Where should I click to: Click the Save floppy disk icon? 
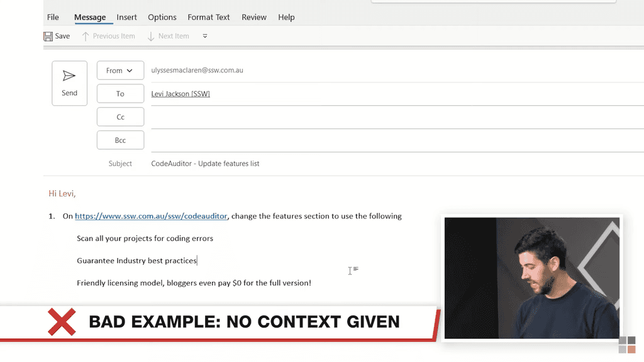point(48,37)
